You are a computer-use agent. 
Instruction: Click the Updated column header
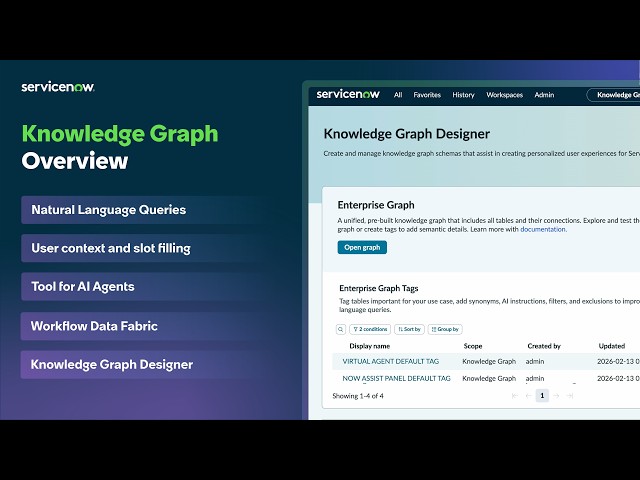click(611, 346)
